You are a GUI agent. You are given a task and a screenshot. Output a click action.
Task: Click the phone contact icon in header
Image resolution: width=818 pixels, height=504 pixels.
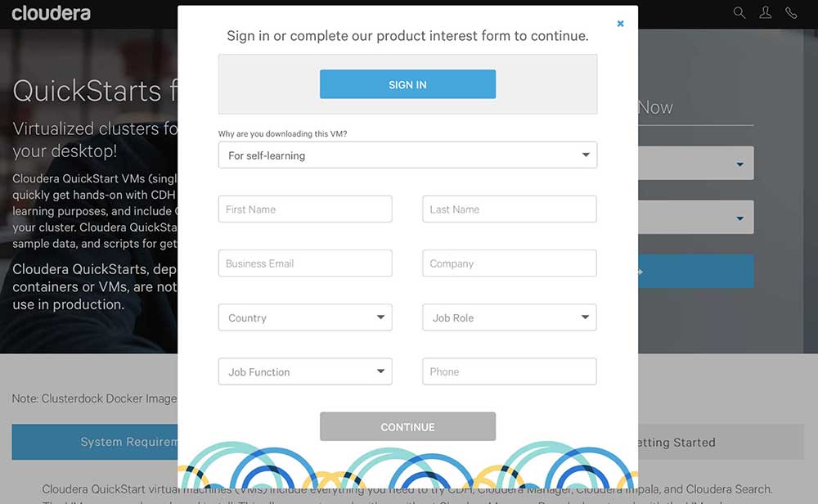click(x=791, y=12)
